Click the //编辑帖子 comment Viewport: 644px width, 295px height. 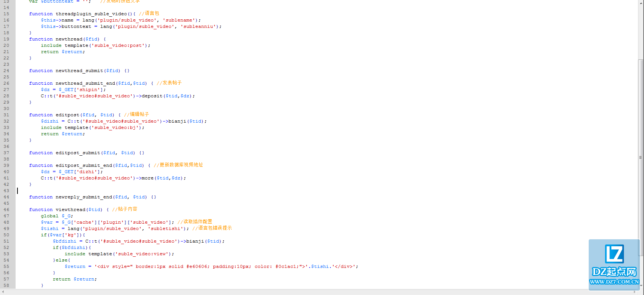(x=137, y=114)
